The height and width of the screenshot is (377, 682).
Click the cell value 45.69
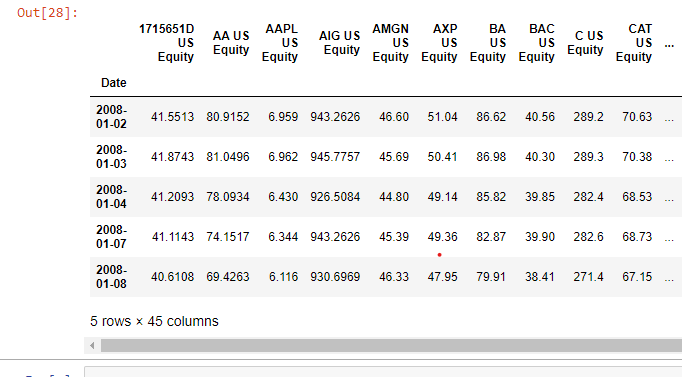(x=394, y=157)
